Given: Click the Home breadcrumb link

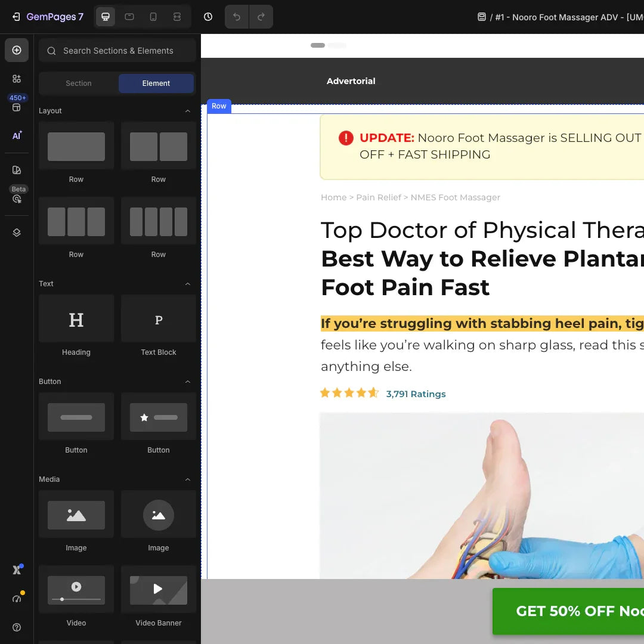Looking at the screenshot, I should point(333,197).
